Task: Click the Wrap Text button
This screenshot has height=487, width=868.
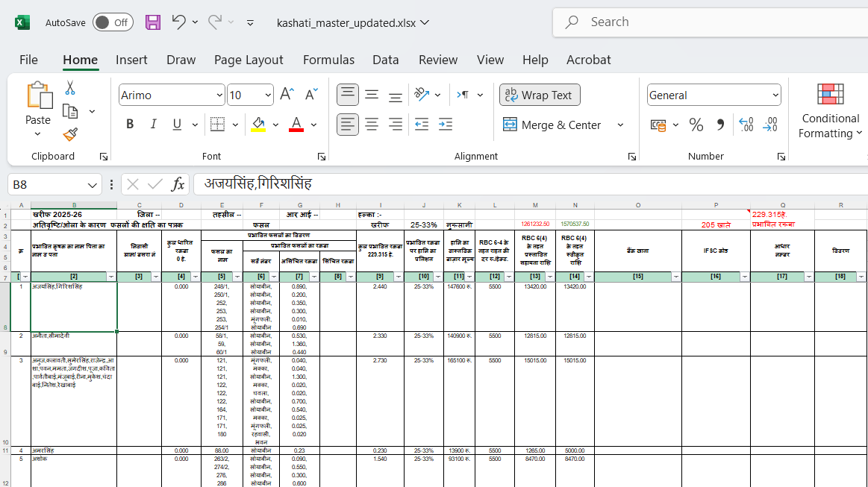Action: (x=539, y=95)
